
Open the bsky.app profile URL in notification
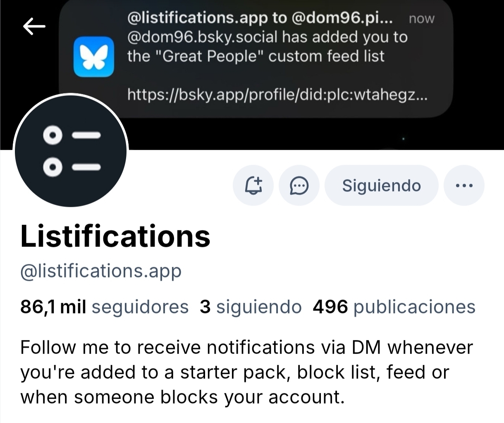(277, 95)
